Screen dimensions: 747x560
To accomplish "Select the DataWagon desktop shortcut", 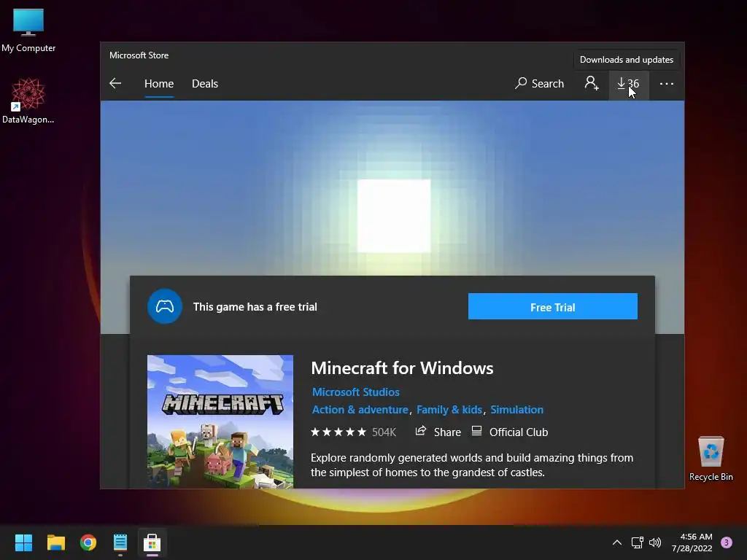I will click(28, 101).
